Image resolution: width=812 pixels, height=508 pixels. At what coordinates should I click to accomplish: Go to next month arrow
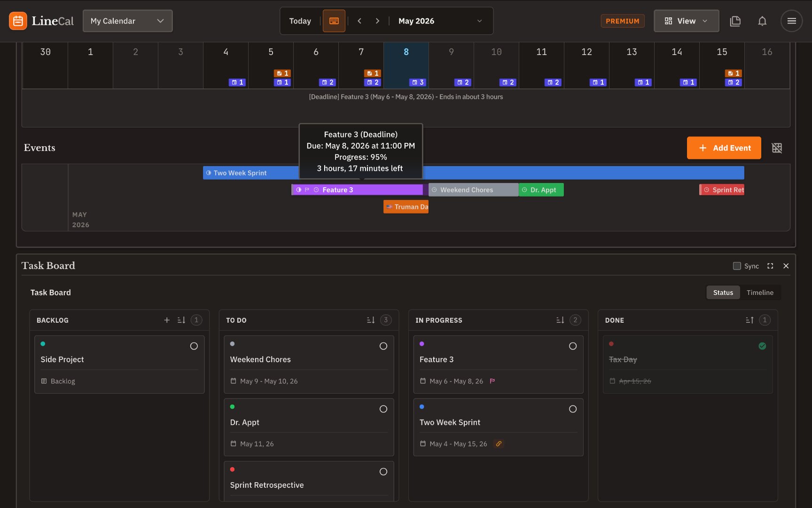tap(377, 21)
